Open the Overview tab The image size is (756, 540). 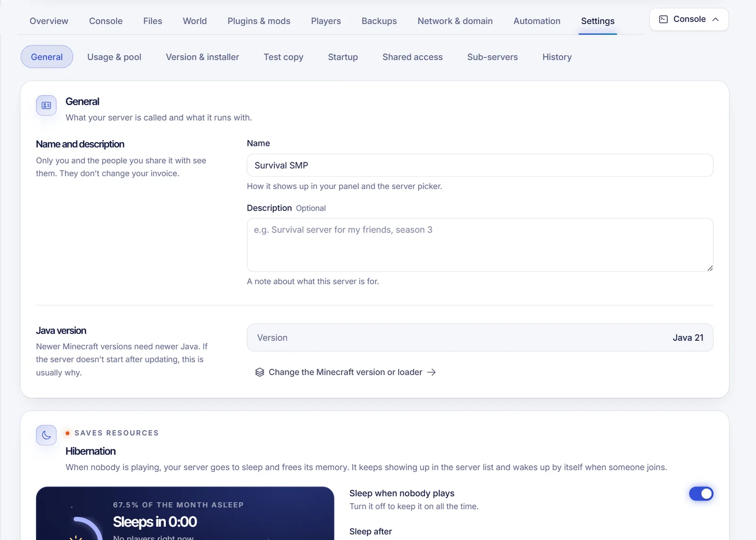(49, 21)
